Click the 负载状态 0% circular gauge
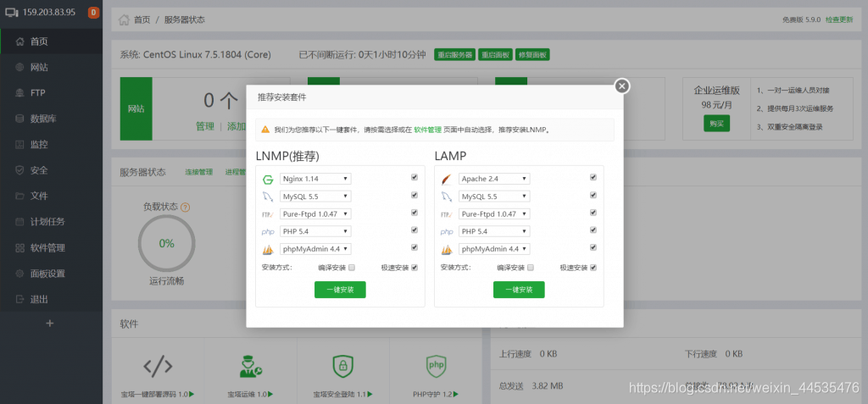The image size is (868, 404). click(x=167, y=244)
